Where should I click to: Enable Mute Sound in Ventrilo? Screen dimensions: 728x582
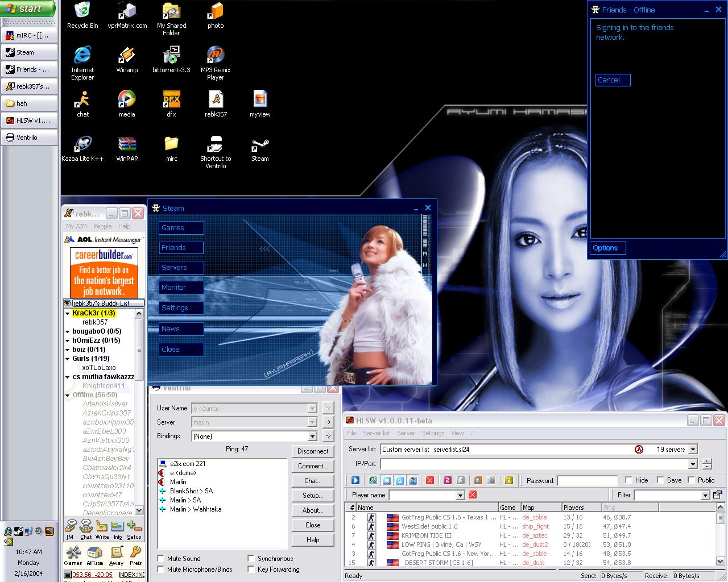pos(161,559)
